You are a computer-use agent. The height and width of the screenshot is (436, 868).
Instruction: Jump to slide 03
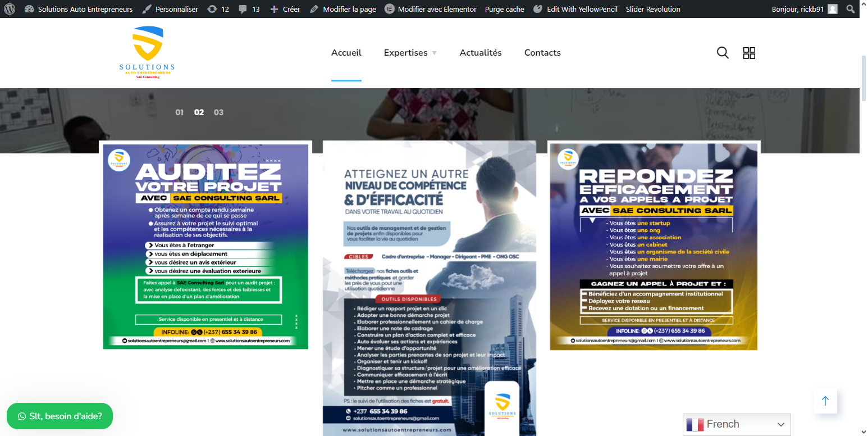(x=219, y=112)
